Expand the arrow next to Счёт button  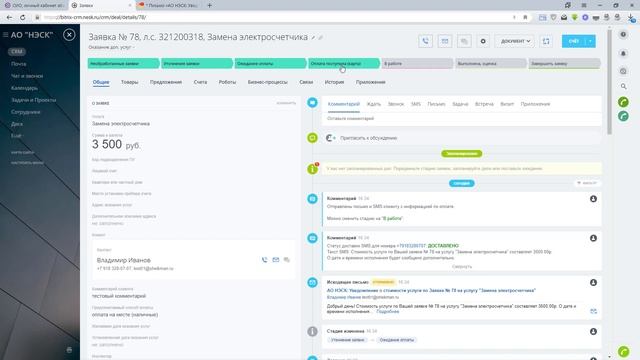point(590,41)
